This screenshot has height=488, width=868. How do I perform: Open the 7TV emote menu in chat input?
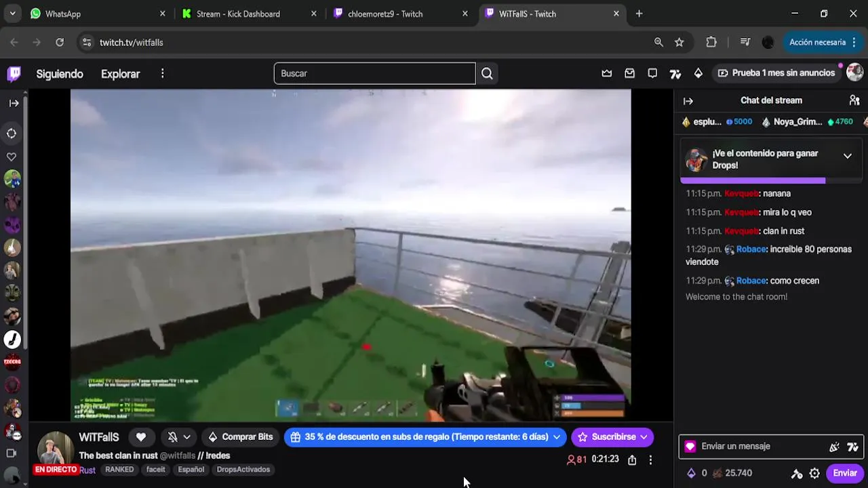coord(852,447)
